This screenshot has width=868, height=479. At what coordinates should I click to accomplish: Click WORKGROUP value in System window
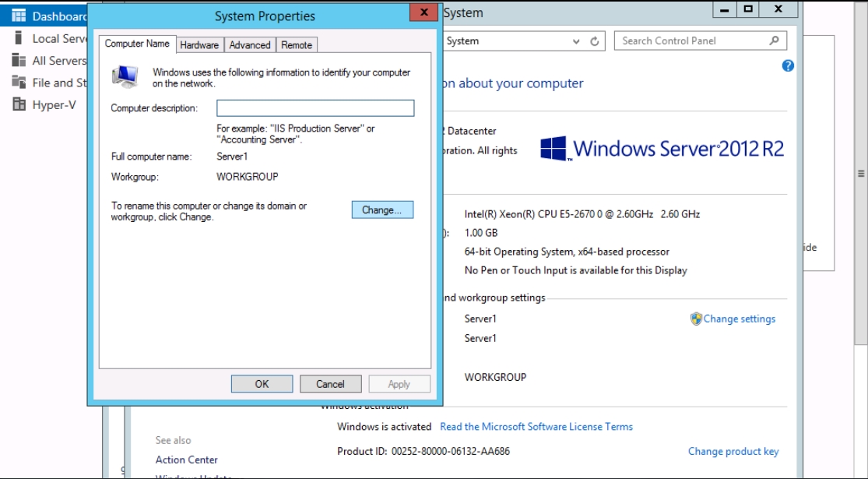click(x=495, y=377)
